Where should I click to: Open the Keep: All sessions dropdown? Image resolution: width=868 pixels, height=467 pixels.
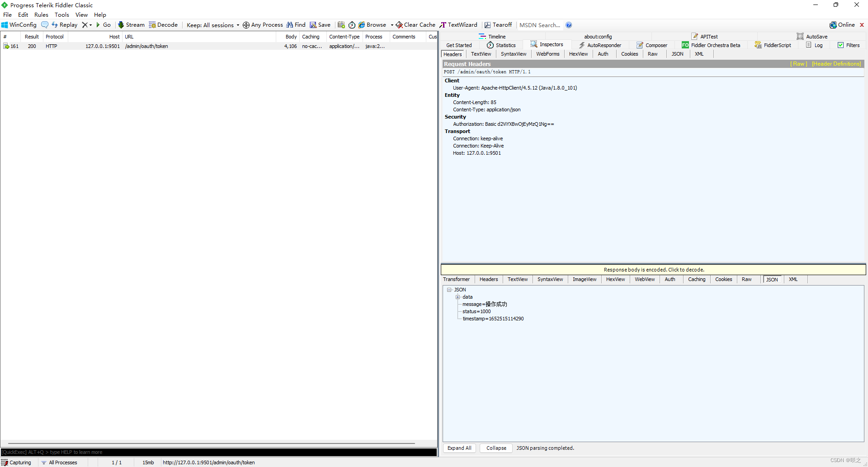click(212, 25)
